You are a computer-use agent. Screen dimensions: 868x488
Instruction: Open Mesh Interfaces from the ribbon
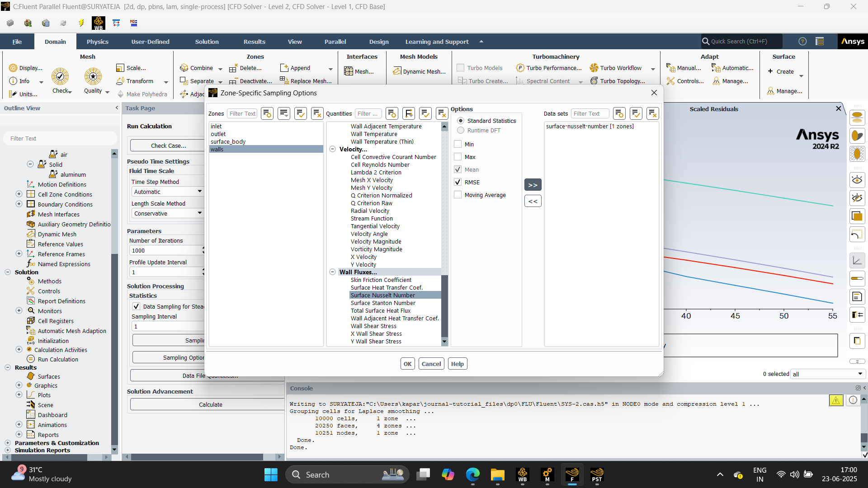[349, 71]
